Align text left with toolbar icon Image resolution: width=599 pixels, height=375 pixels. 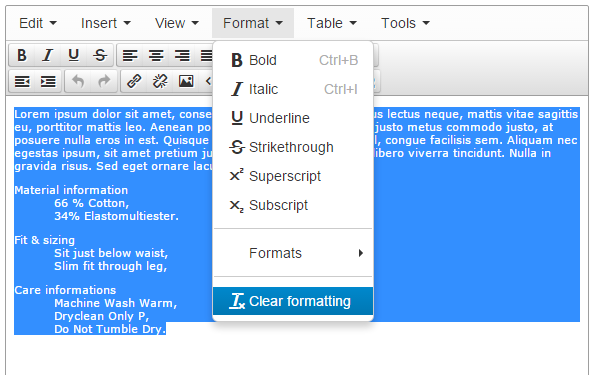(x=130, y=55)
